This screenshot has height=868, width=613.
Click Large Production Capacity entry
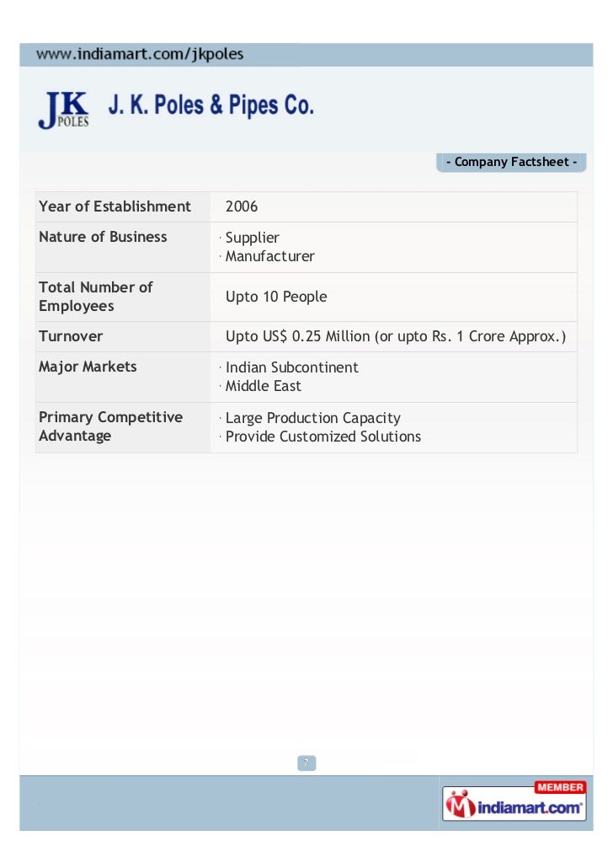point(313,419)
